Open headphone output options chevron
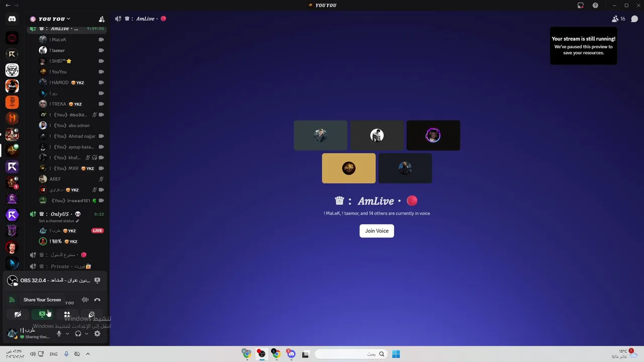The height and width of the screenshot is (362, 644). point(86,333)
